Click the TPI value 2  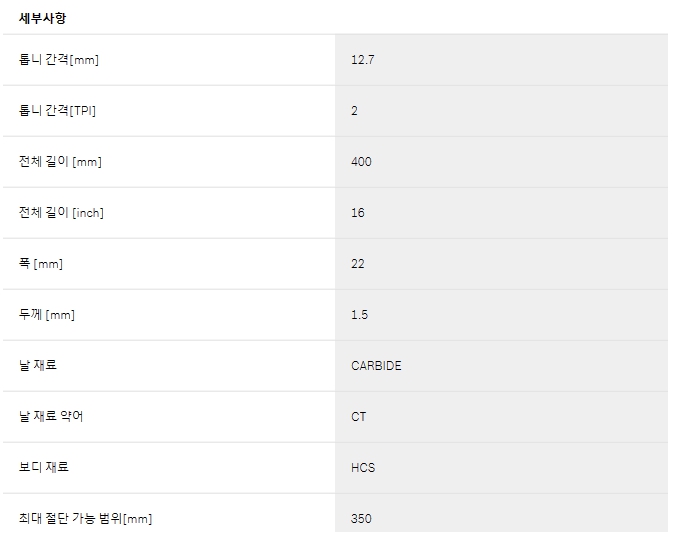click(354, 111)
